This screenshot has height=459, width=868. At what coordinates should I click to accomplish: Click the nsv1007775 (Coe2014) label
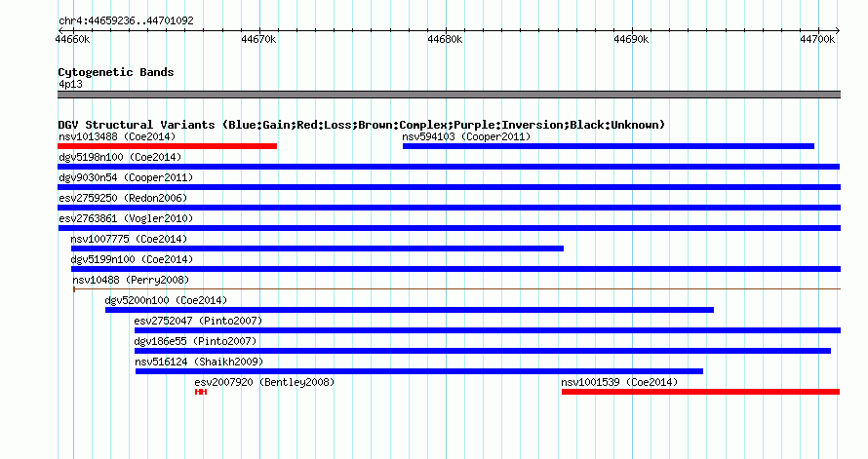coord(129,239)
